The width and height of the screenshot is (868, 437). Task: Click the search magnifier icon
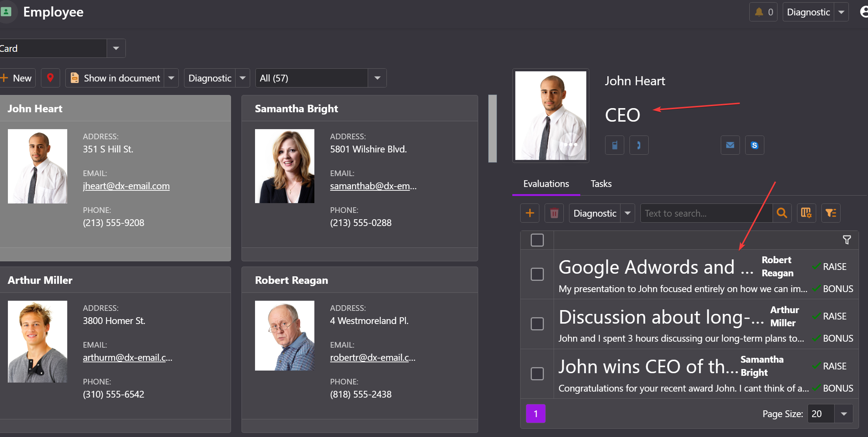click(782, 213)
